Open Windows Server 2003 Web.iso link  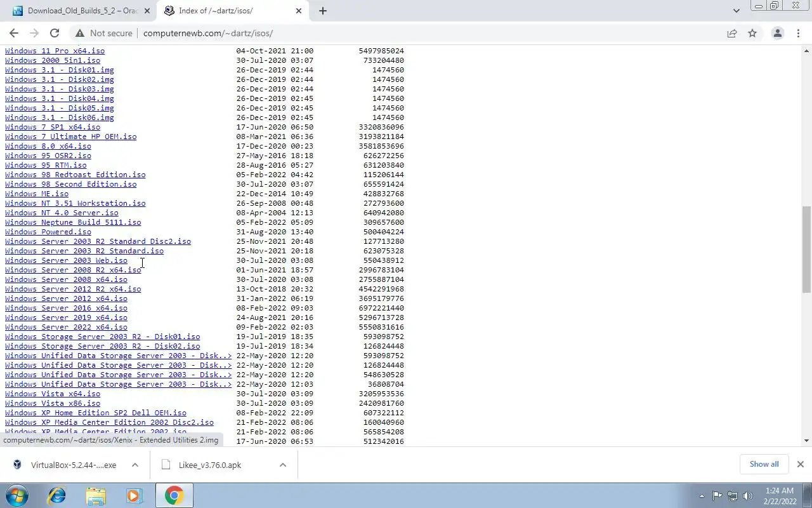(x=66, y=260)
